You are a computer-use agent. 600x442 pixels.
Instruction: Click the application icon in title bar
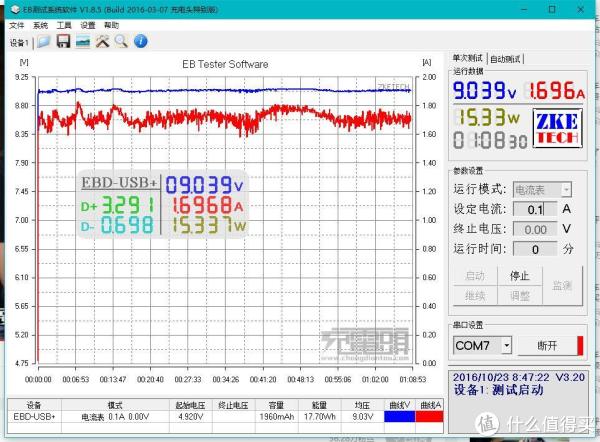tap(15, 9)
